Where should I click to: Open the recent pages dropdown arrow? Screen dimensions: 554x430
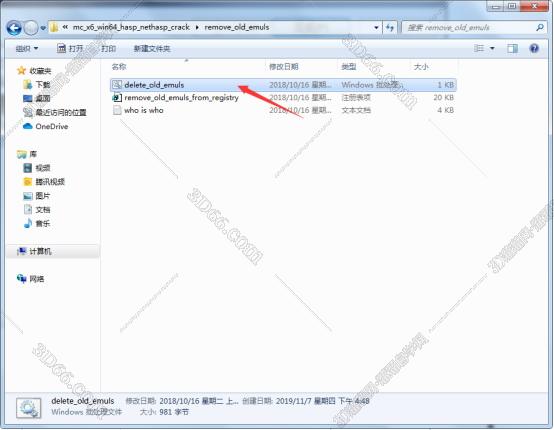[x=43, y=28]
